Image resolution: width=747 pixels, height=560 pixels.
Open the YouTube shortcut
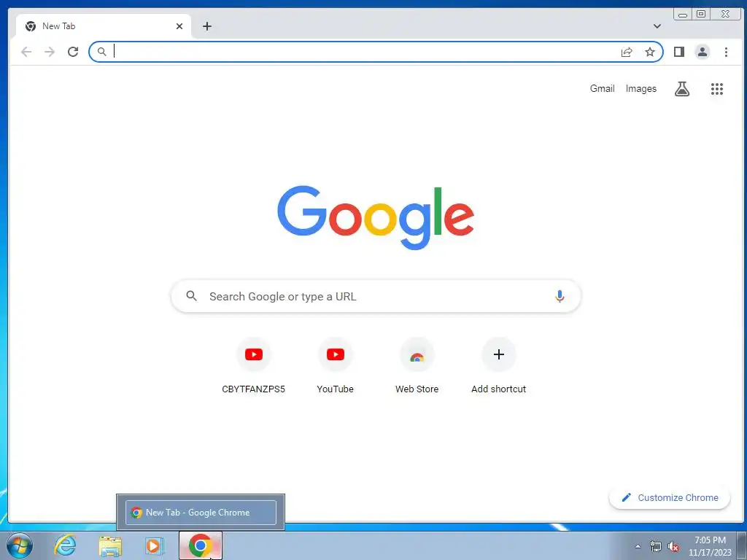(x=336, y=366)
